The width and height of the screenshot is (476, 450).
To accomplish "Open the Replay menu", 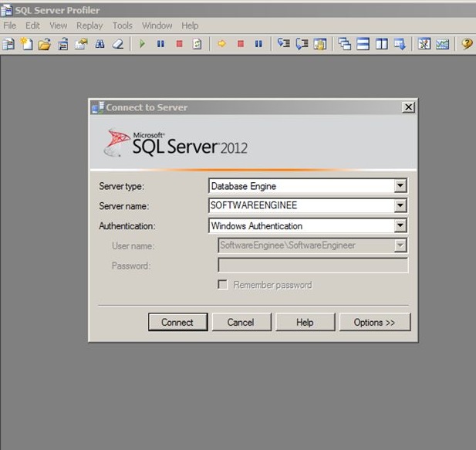I will tap(89, 25).
